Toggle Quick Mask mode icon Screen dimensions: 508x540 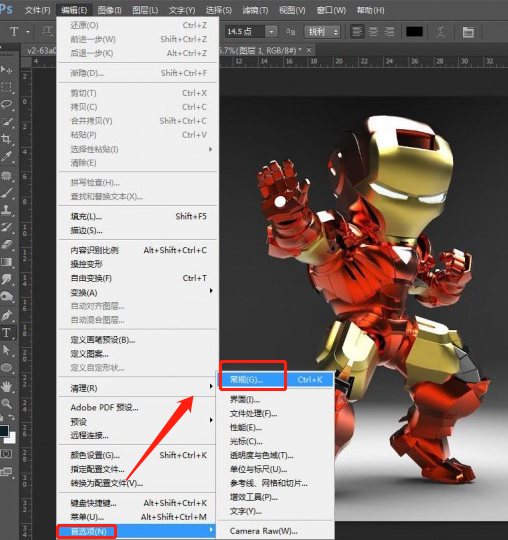click(6, 454)
